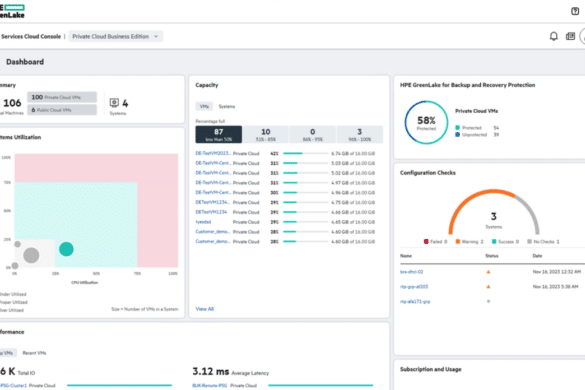Click the 106 virtual machines total

pyautogui.click(x=12, y=103)
